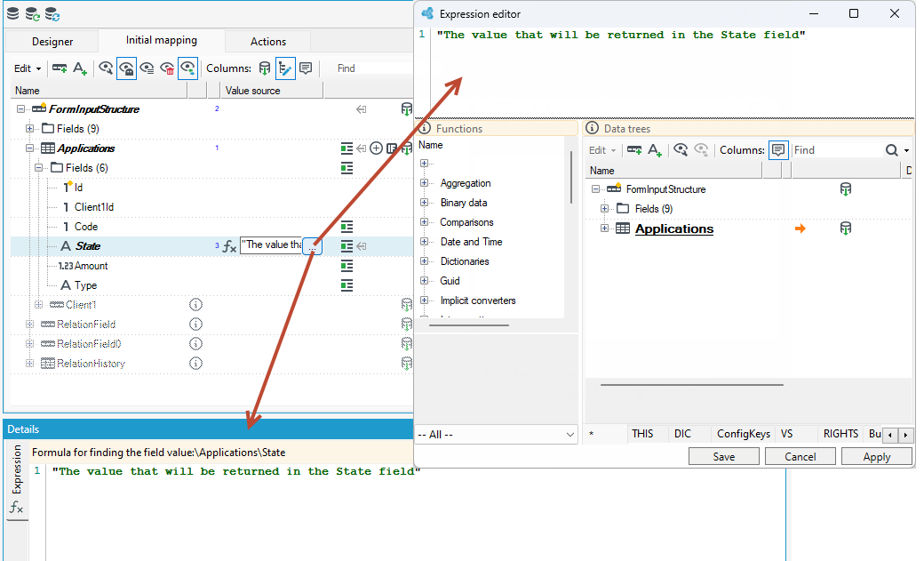Open the Edit dropdown in mapping toolbar

point(28,68)
